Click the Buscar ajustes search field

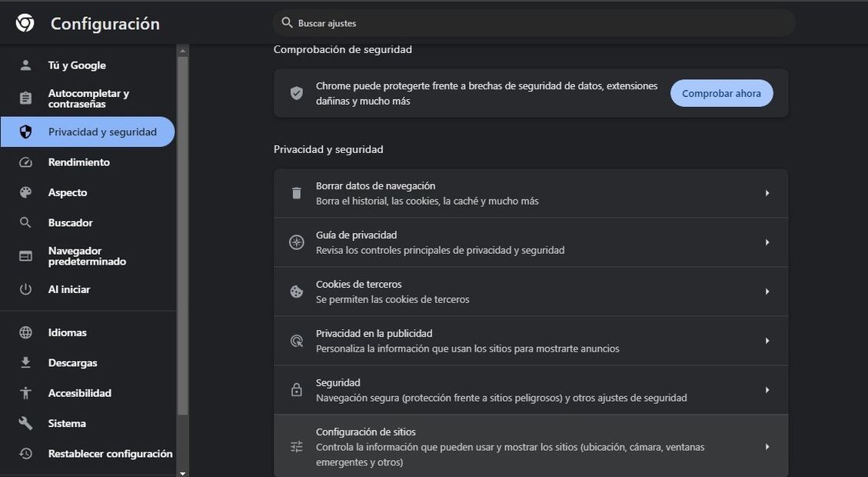(x=538, y=23)
